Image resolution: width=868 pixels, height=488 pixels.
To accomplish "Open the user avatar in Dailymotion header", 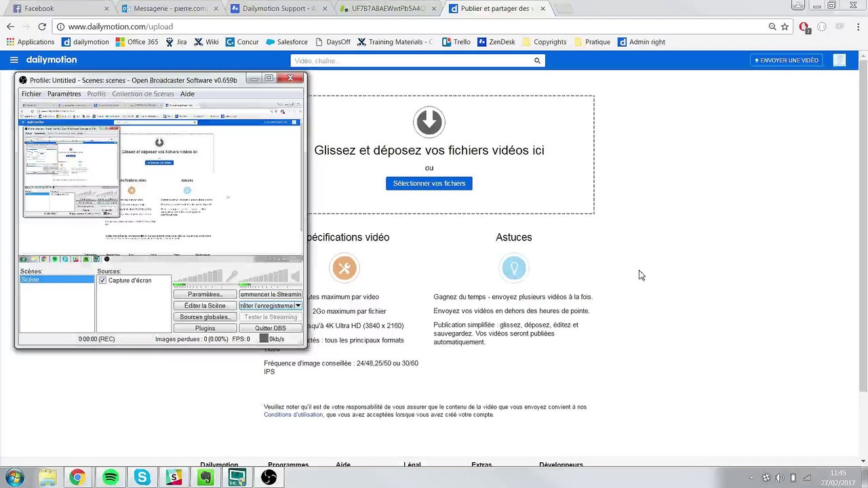I will click(840, 60).
